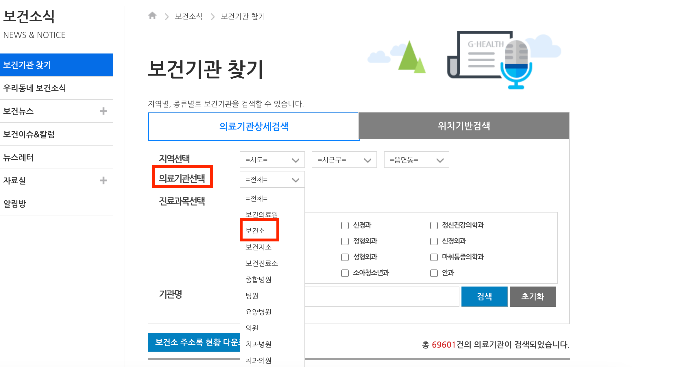
Task: Go to home via breadcrumb house icon
Action: [x=152, y=16]
